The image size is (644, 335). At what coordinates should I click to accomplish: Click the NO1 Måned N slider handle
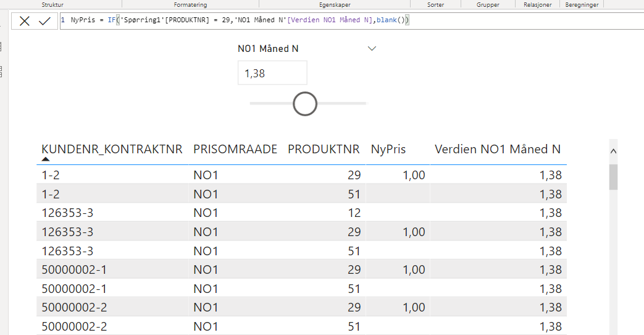[x=305, y=104]
